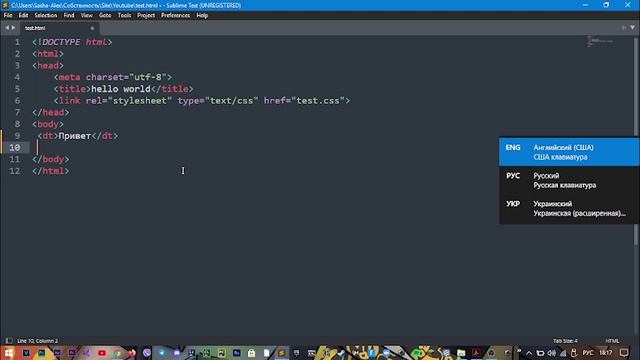Select ENG English (US) keyboard layout

[x=569, y=152]
